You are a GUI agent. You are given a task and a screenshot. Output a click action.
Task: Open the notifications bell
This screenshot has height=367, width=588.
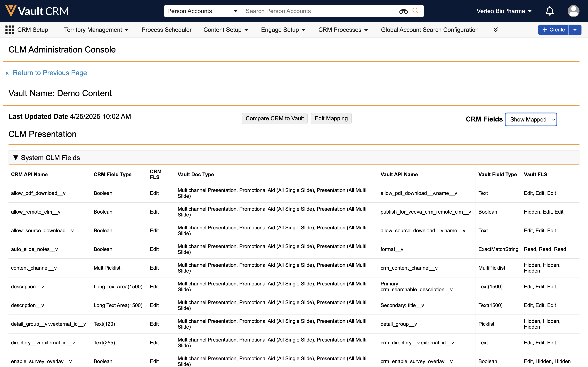[549, 11]
